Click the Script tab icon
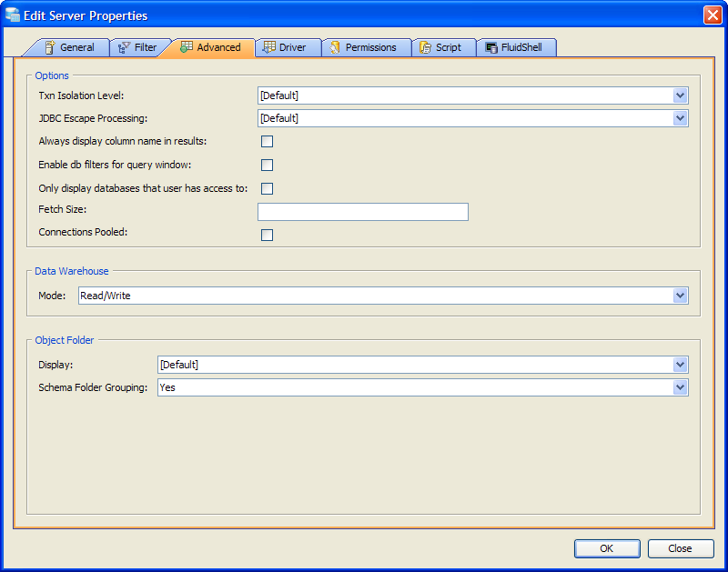Viewport: 728px width, 572px height. [425, 47]
